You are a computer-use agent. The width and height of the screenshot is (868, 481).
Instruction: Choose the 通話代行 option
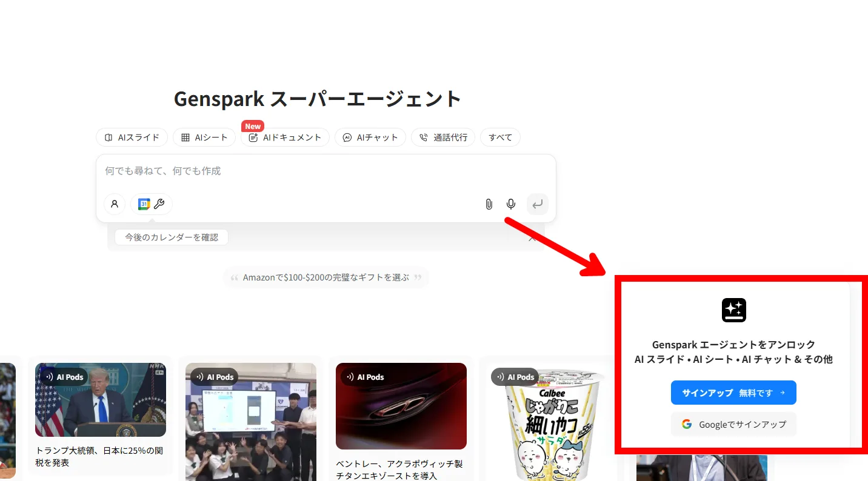tap(443, 138)
